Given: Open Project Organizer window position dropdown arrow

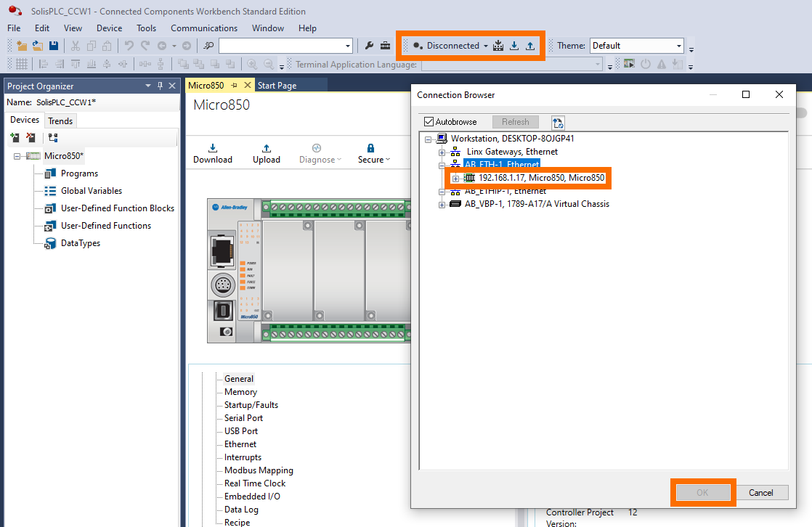Looking at the screenshot, I should pos(148,86).
